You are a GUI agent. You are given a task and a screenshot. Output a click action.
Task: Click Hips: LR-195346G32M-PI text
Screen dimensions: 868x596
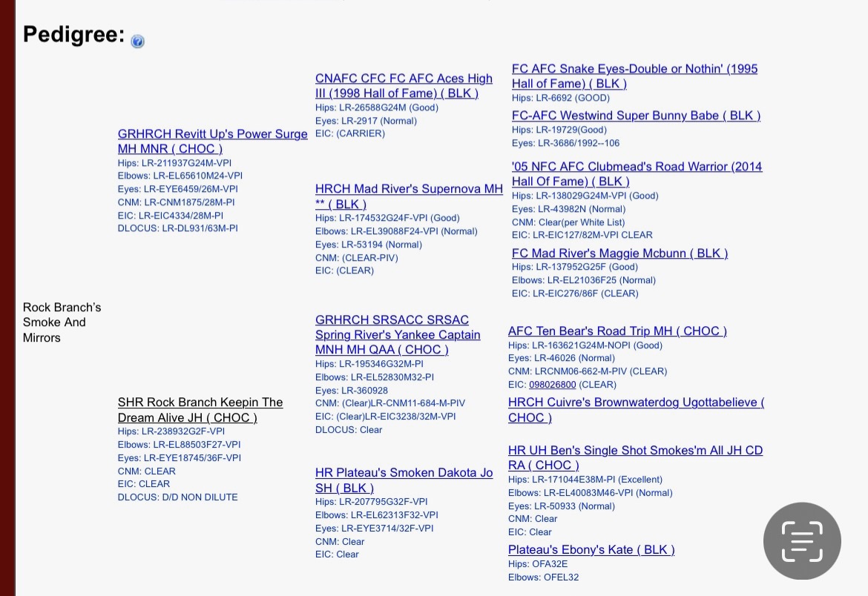click(x=369, y=363)
